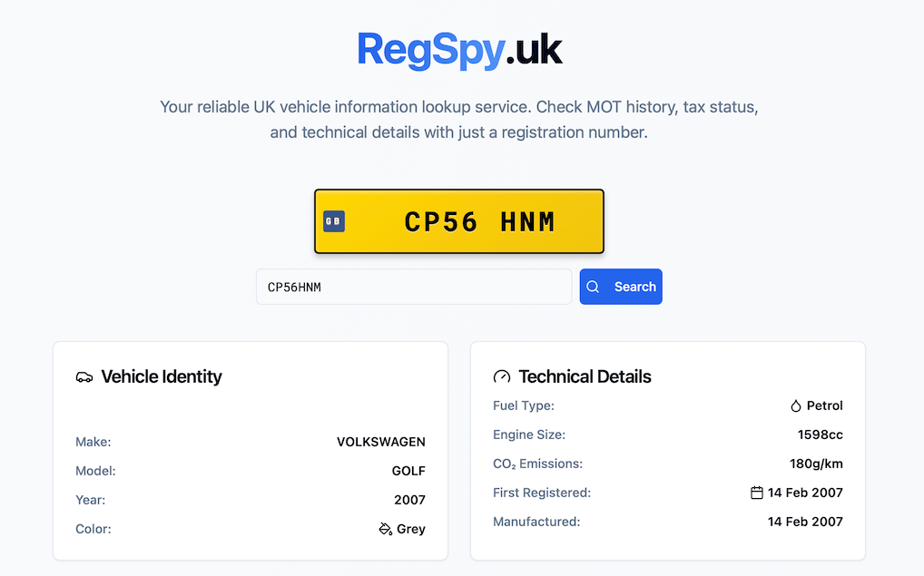Image resolution: width=924 pixels, height=576 pixels.
Task: Click the Search button
Action: coord(621,287)
